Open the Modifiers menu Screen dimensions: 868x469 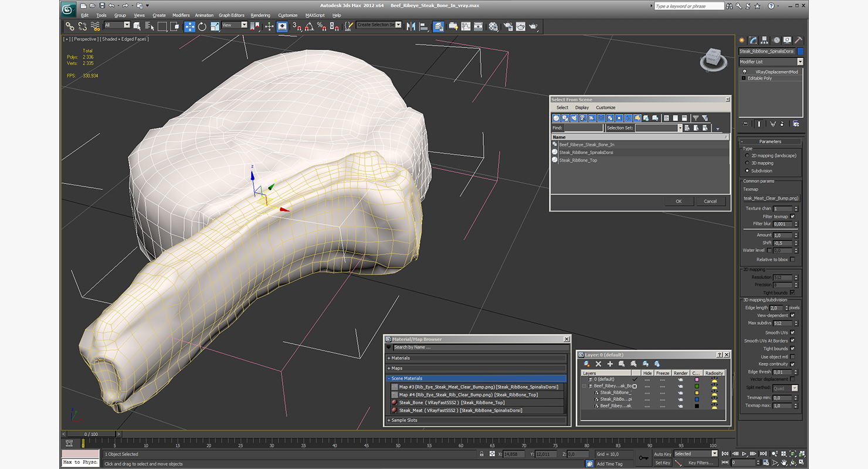point(181,15)
